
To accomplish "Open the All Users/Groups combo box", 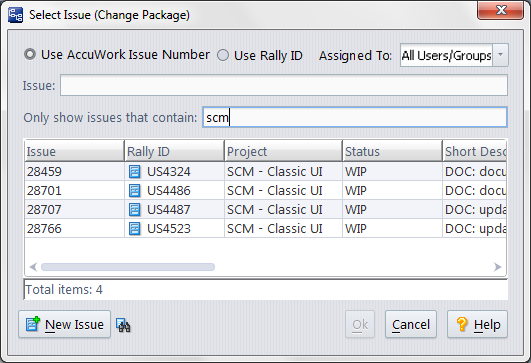I will (454, 55).
